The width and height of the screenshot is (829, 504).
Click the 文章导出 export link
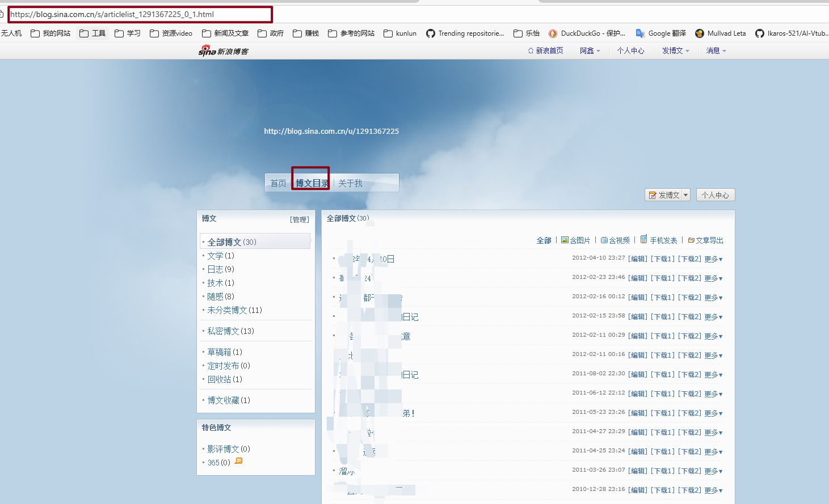706,240
